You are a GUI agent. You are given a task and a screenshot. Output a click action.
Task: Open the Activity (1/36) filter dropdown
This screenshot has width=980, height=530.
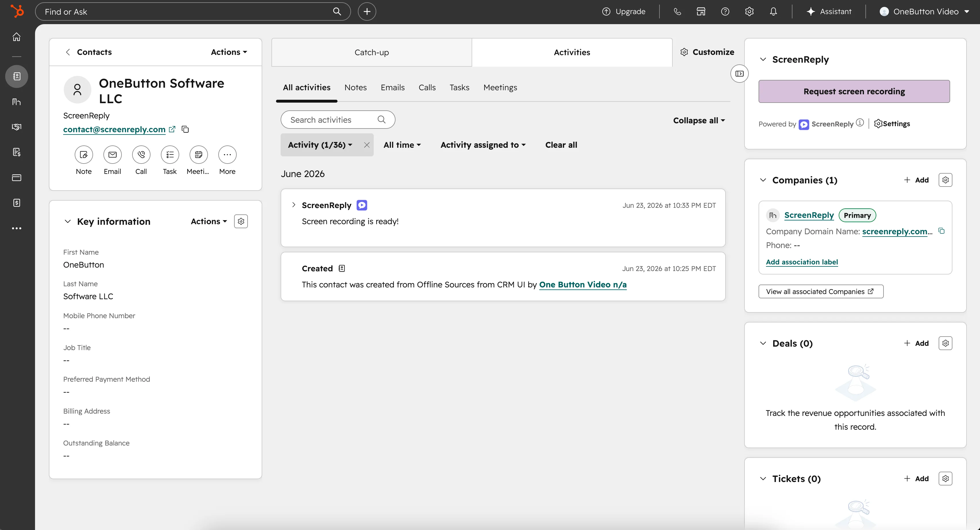320,145
